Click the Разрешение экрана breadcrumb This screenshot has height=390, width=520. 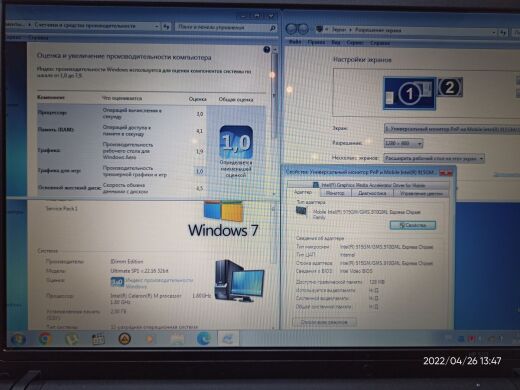click(x=378, y=30)
